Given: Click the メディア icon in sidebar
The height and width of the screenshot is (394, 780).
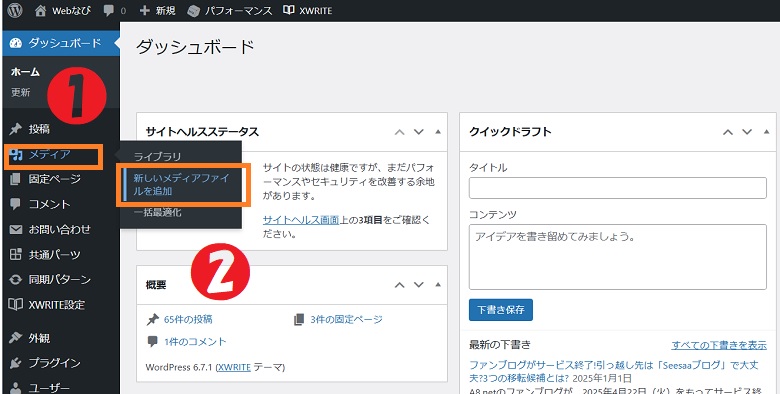Looking at the screenshot, I should coord(16,155).
